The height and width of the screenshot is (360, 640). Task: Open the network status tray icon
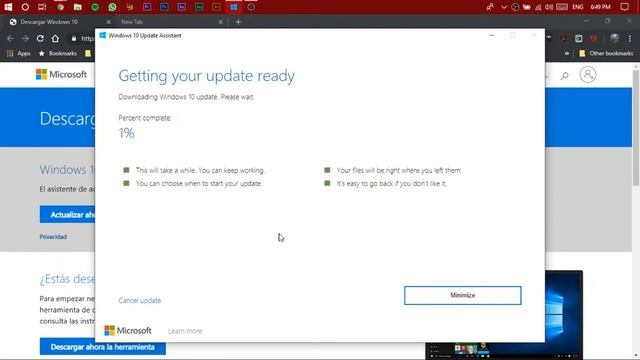click(x=538, y=7)
